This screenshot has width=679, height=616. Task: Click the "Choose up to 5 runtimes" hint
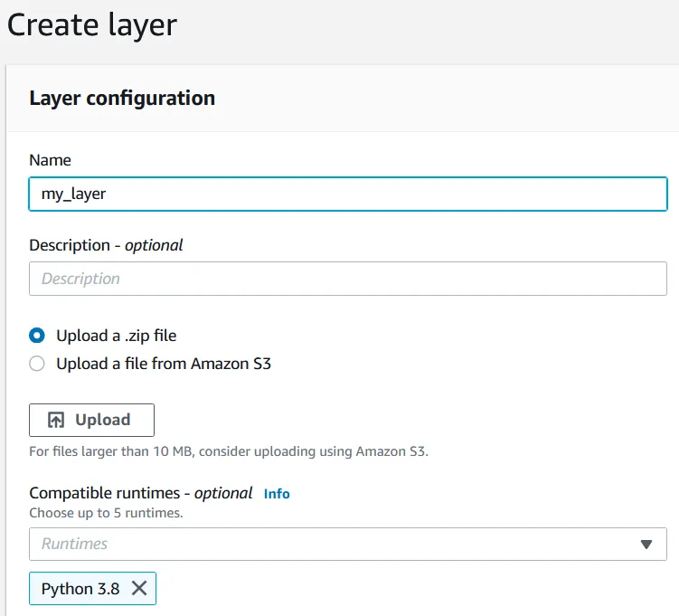(106, 513)
